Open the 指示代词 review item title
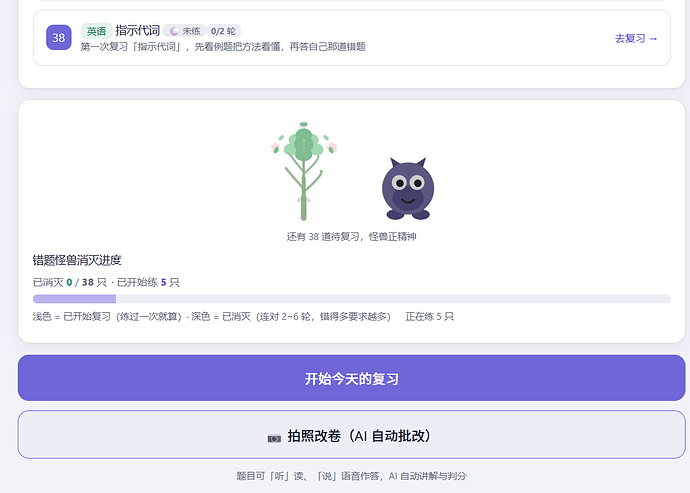690x493 pixels. [137, 30]
